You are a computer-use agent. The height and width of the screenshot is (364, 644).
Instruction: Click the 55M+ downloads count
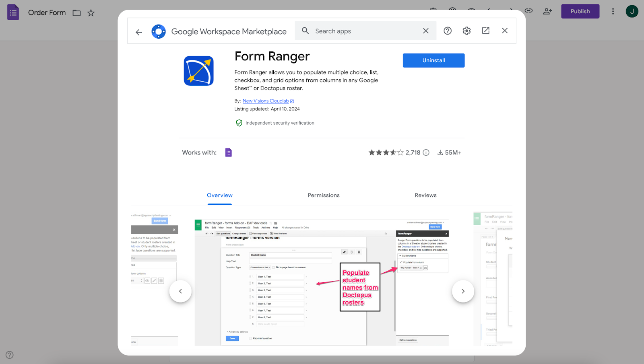449,152
